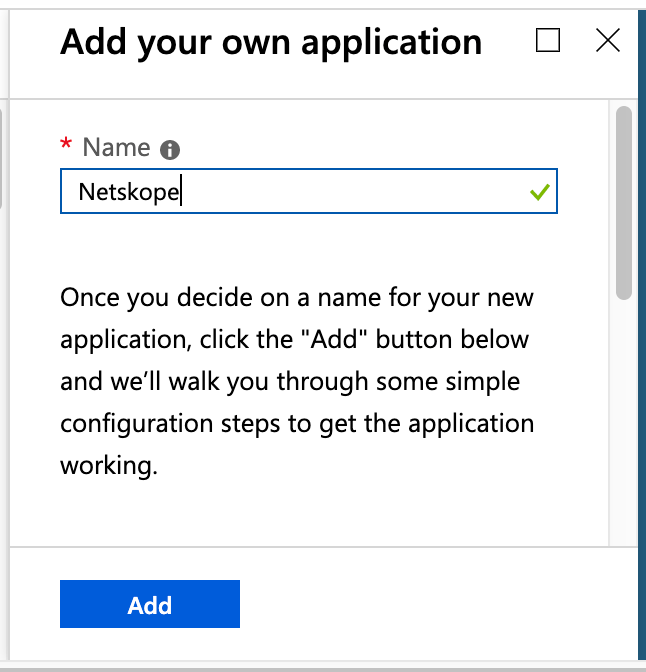
Task: Click the left neighboring panel's scrollbar
Action: pos(1,159)
